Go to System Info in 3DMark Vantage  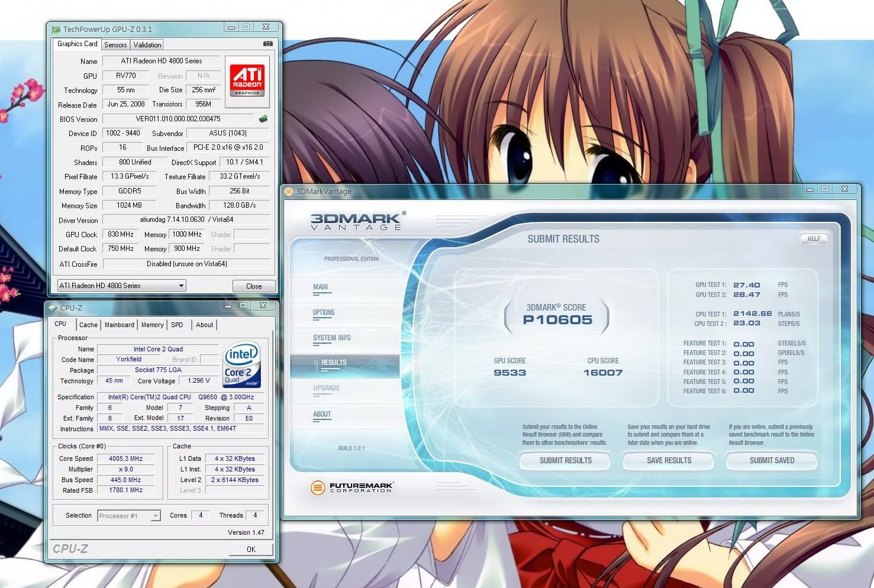coord(331,338)
